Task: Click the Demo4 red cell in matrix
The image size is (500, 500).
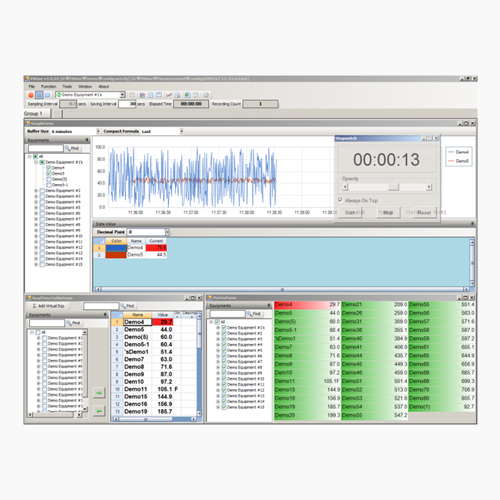Action: click(307, 304)
